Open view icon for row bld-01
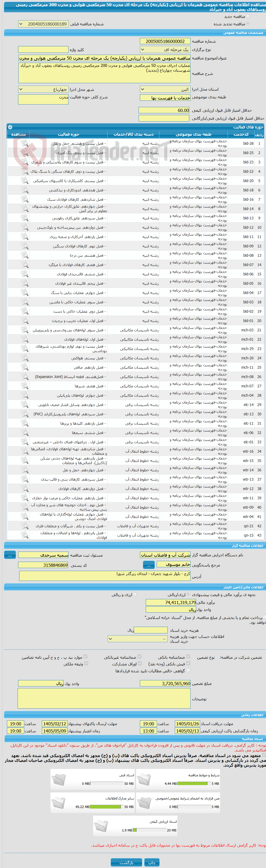The image size is (266, 868). pyautogui.click(x=24, y=321)
